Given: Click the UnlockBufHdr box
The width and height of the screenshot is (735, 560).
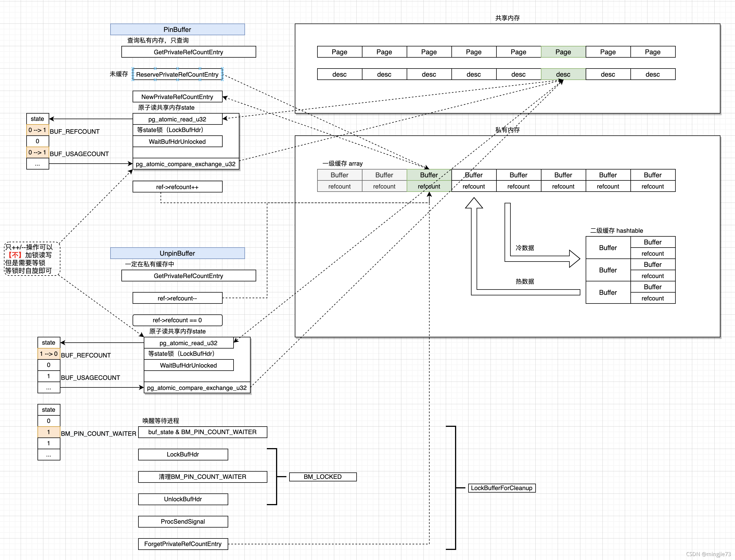Looking at the screenshot, I should [183, 499].
